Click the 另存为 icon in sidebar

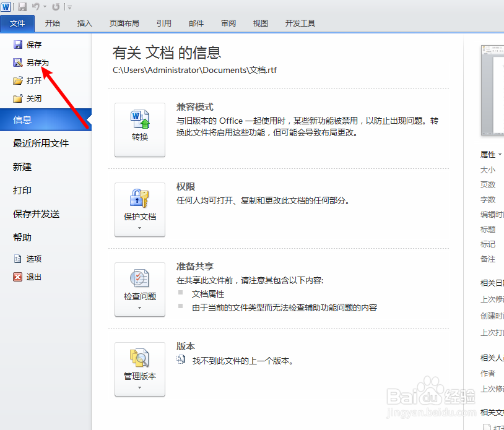pyautogui.click(x=18, y=62)
